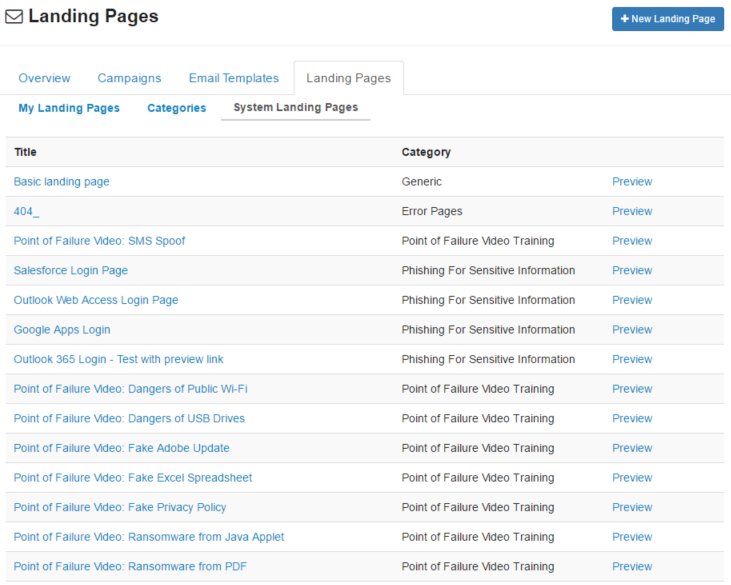Preview the Dangers of Public Wi-Fi page

pos(632,389)
